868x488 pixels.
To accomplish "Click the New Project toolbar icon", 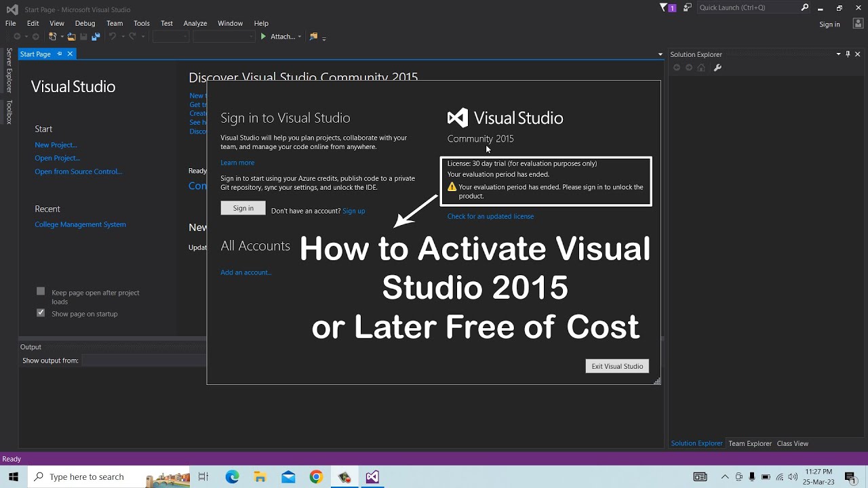I will tap(52, 37).
